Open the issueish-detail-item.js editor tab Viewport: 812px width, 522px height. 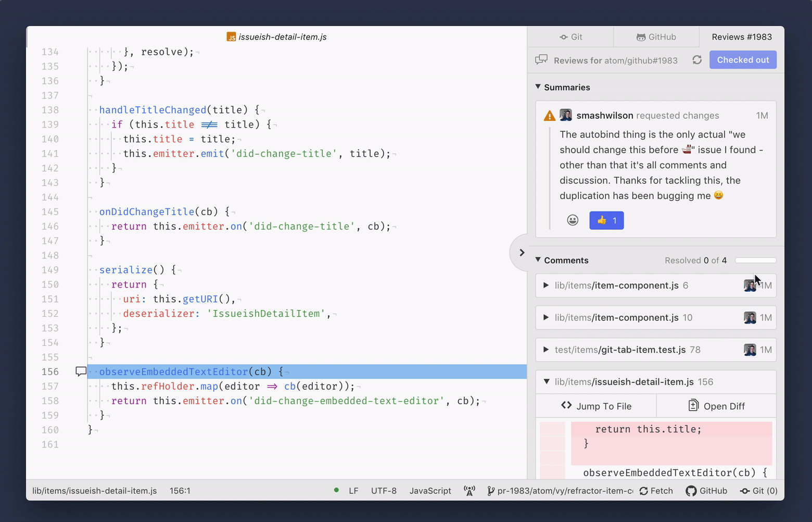[277, 37]
